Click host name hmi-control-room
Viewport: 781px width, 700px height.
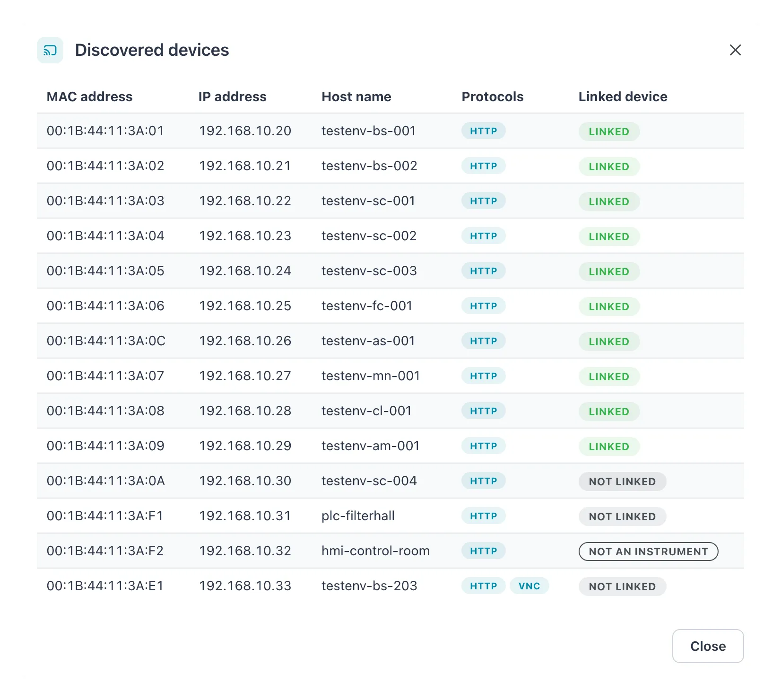376,551
